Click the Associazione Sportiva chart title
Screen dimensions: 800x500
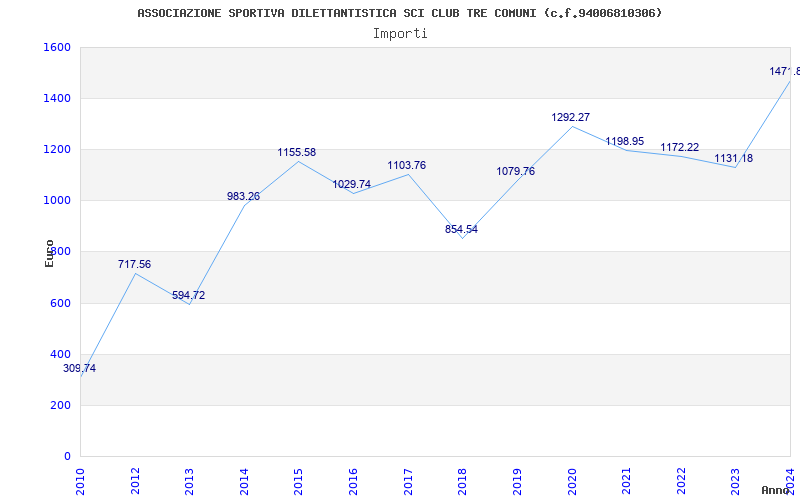(x=399, y=13)
